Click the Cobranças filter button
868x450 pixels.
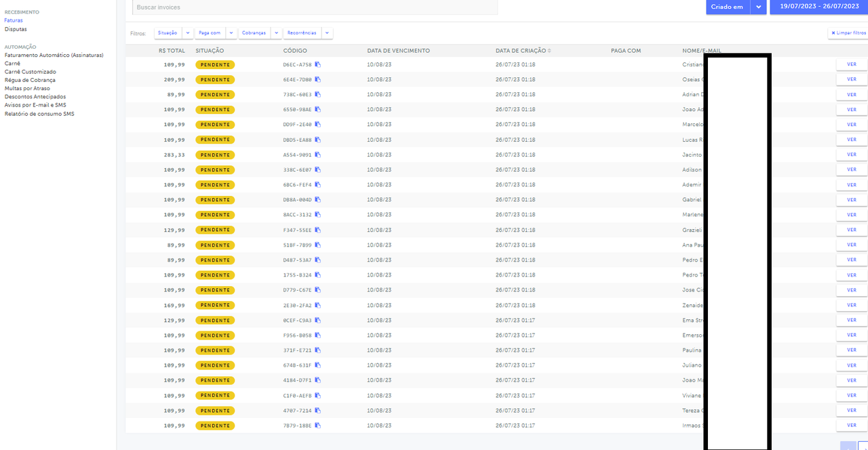[x=254, y=33]
